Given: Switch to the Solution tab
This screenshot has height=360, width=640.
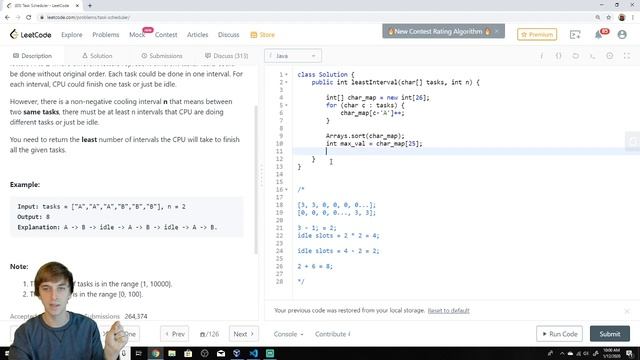Looking at the screenshot, I should [97, 56].
